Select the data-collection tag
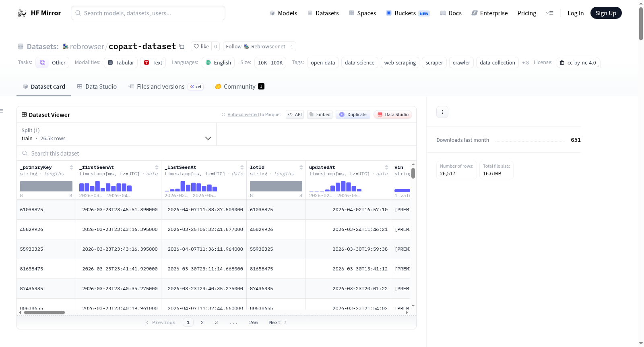Image resolution: width=644 pixels, height=347 pixels. pos(497,62)
